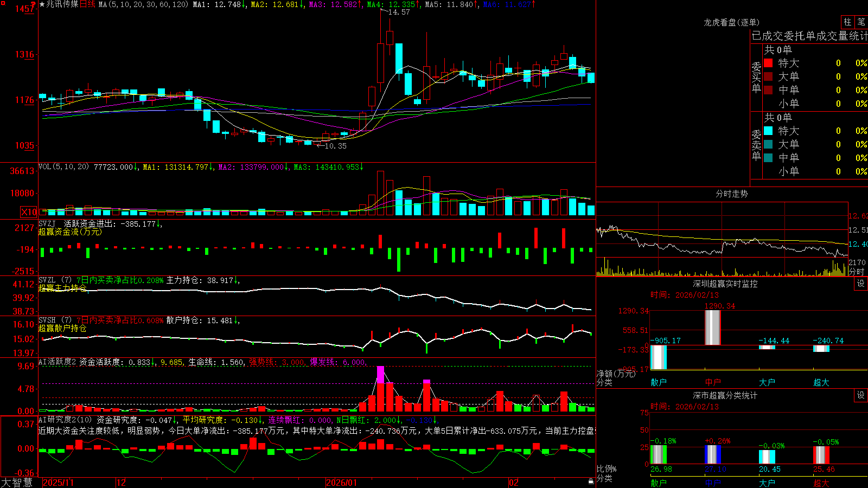
Task: Click the 超赢散户持仓 yellow label
Action: [x=62, y=328]
